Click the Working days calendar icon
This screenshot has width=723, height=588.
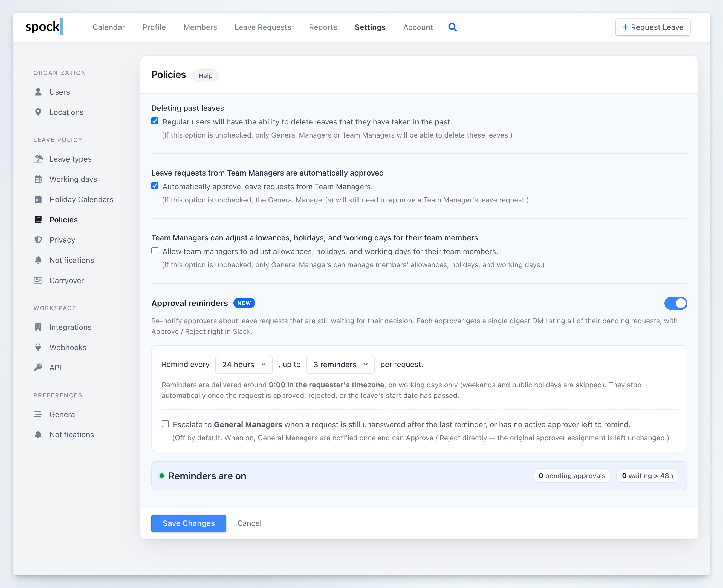pos(38,179)
